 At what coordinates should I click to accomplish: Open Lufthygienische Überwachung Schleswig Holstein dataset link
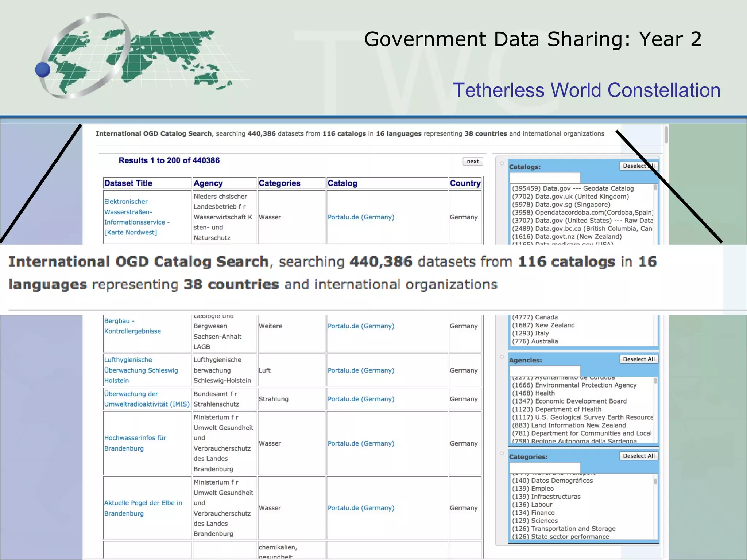[x=141, y=370]
